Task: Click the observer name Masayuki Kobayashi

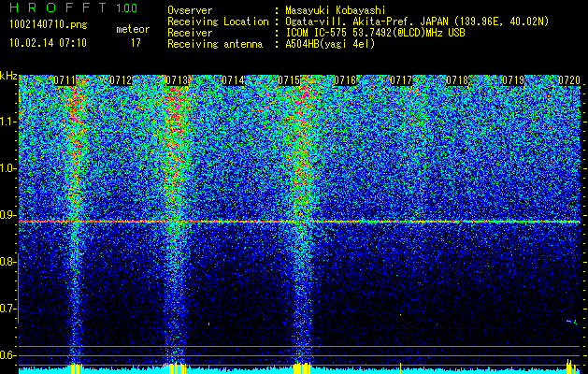Action: pyautogui.click(x=336, y=10)
